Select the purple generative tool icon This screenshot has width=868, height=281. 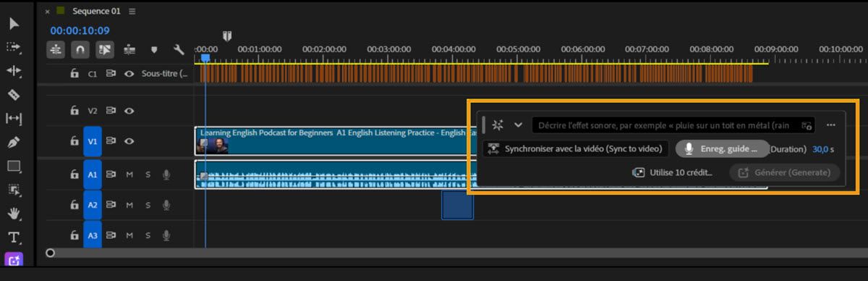(x=14, y=259)
